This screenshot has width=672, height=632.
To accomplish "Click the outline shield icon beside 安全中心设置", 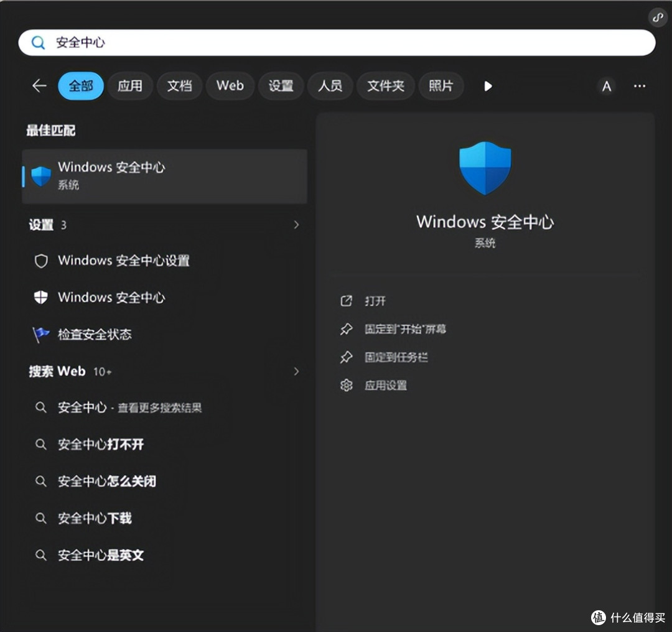I will [x=41, y=261].
